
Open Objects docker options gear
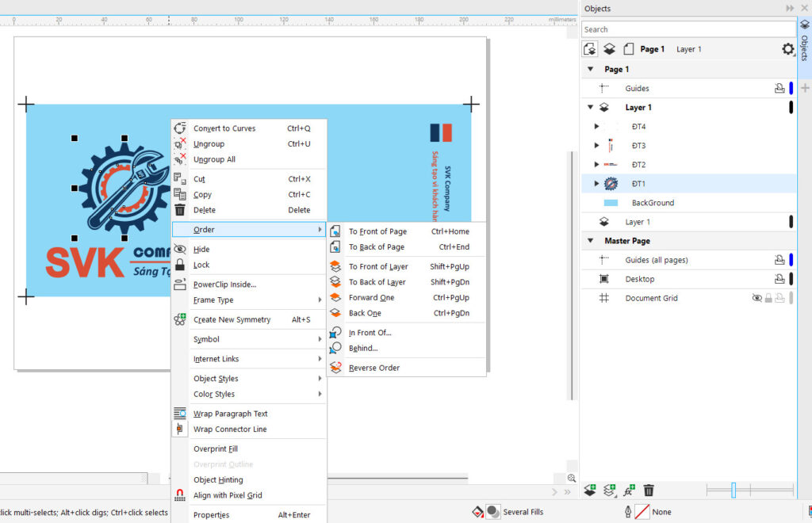[x=787, y=49]
